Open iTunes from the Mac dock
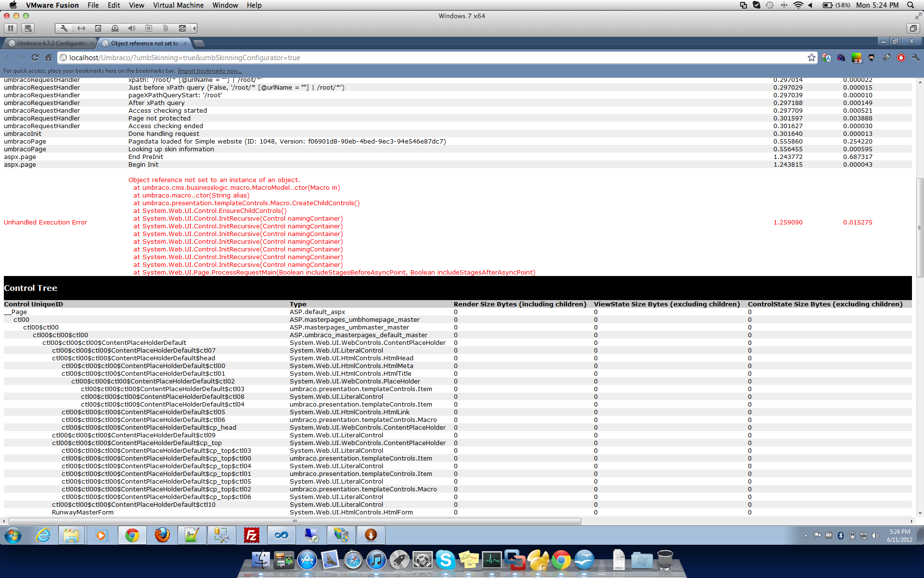924x578 pixels. coord(376,560)
